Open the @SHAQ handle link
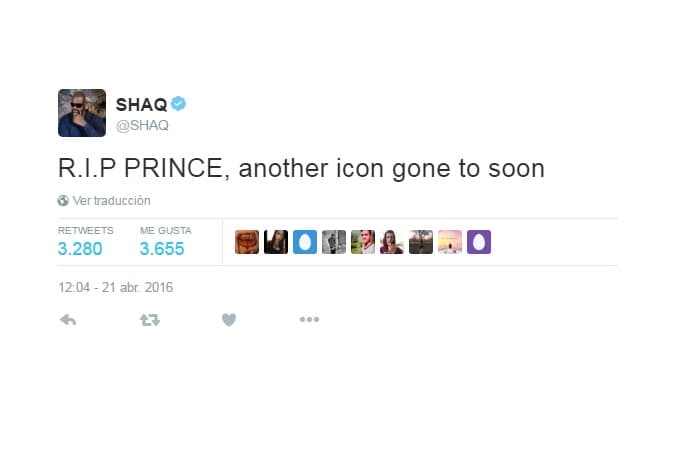Screen dimensions: 692x472 pyautogui.click(x=142, y=125)
